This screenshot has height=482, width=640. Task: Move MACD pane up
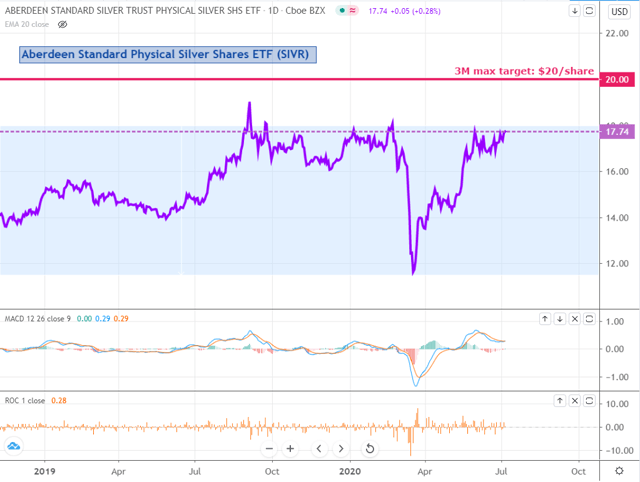545,319
